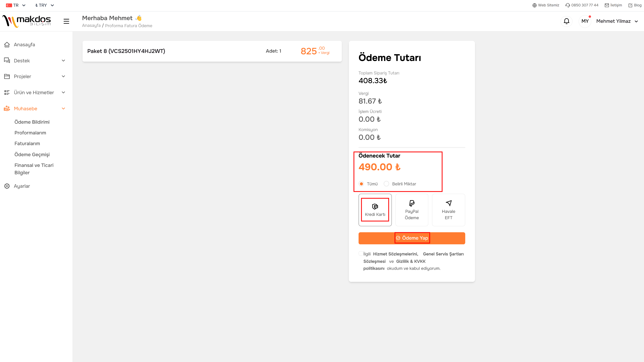Open Ödeme Geçmişi menu item
Screen dimensions: 644x362
pyautogui.click(x=32, y=154)
